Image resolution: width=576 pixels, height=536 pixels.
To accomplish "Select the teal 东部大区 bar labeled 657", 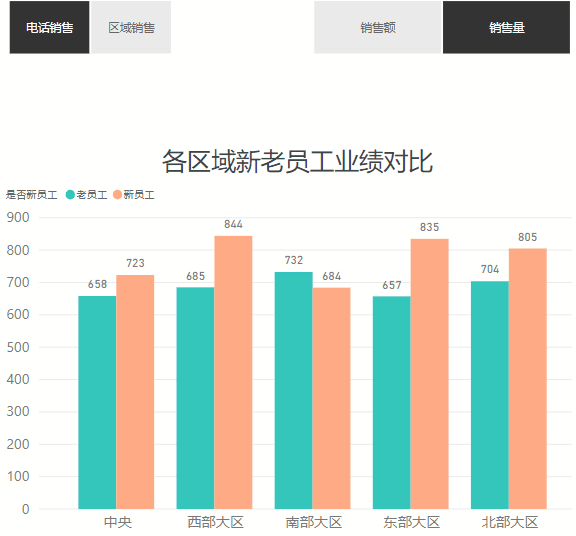I will tap(392, 402).
